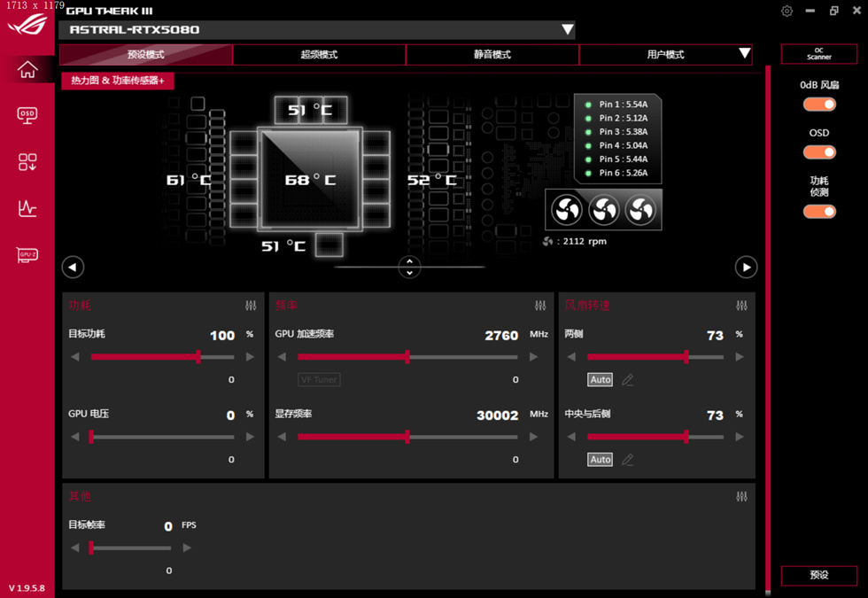Click the first fan icon
Viewport: 868px width, 598px height.
[566, 210]
